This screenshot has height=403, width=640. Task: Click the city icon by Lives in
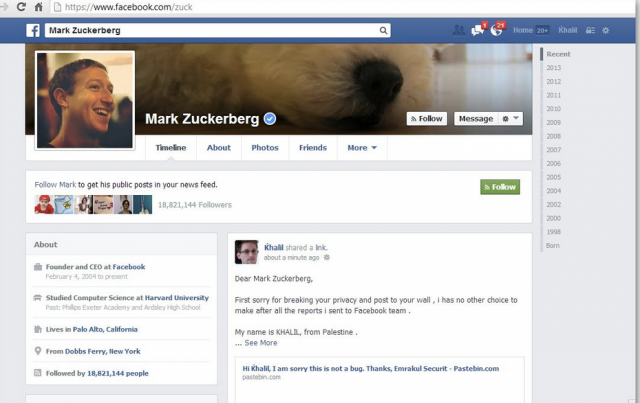pyautogui.click(x=38, y=329)
